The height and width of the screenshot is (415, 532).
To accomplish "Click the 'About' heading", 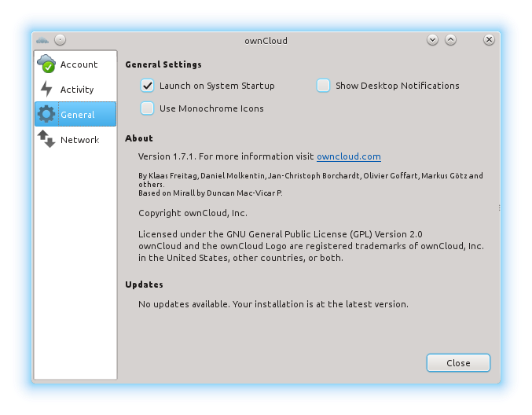I will pyautogui.click(x=139, y=138).
